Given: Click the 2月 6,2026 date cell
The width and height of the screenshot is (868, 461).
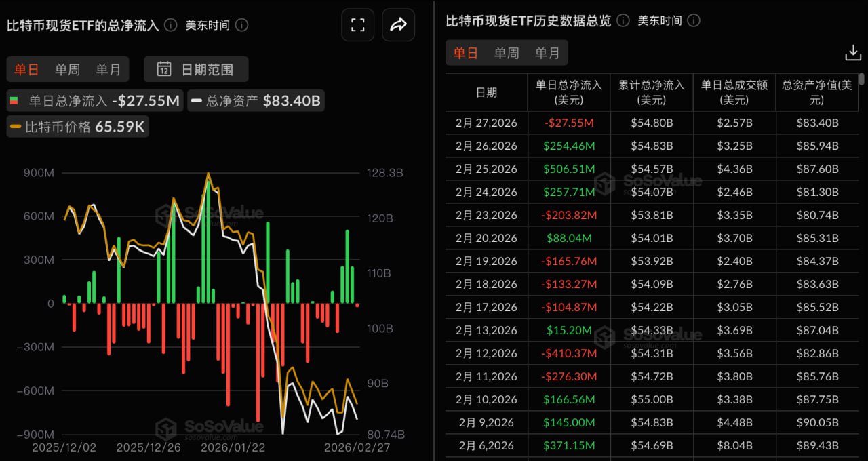Looking at the screenshot, I should pos(486,445).
